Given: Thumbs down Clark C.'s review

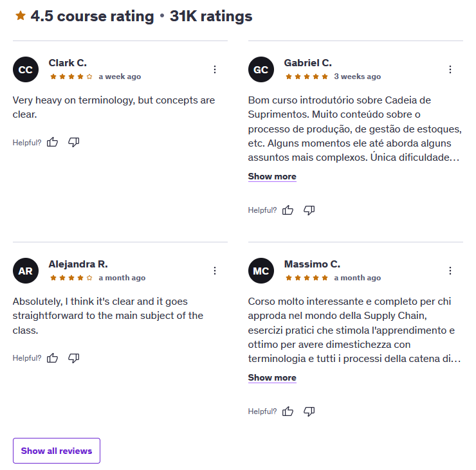Looking at the screenshot, I should (x=74, y=142).
